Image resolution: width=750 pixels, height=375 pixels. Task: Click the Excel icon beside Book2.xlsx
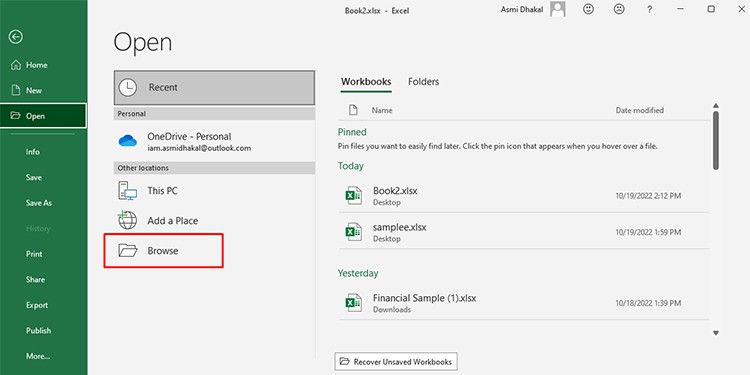pyautogui.click(x=353, y=196)
